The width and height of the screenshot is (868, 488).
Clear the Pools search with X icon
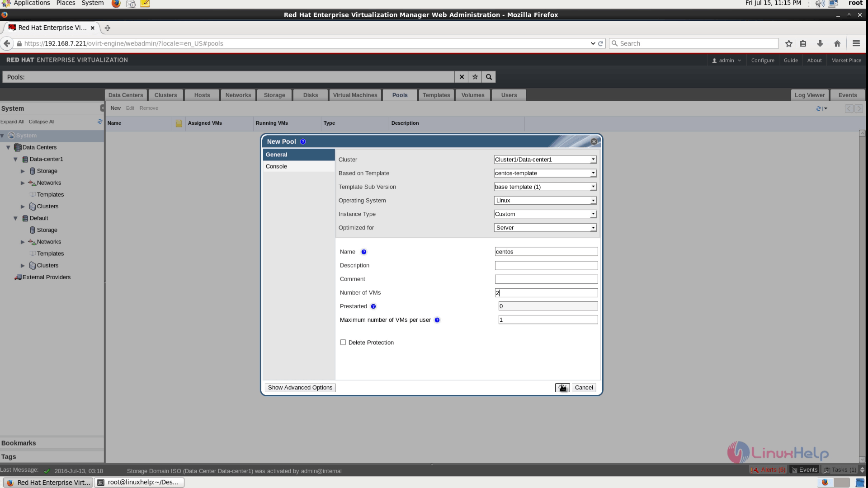(x=462, y=77)
